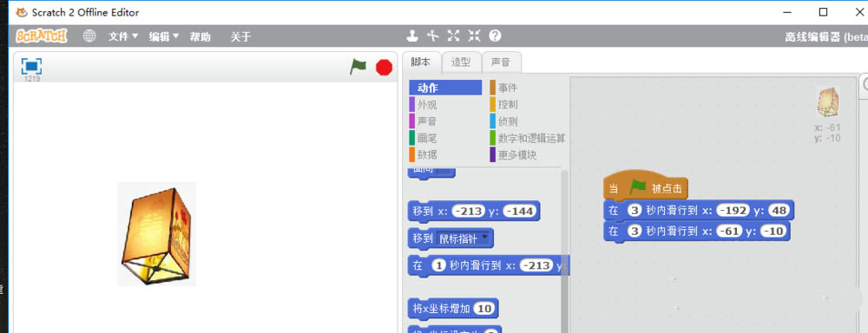
Task: Open the language globe menu
Action: (x=89, y=36)
